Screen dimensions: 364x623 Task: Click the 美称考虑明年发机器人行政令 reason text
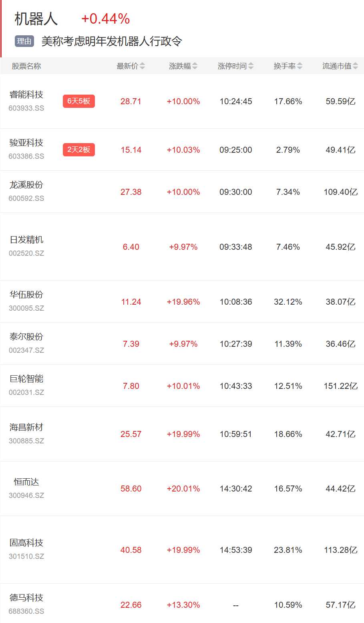coord(112,41)
